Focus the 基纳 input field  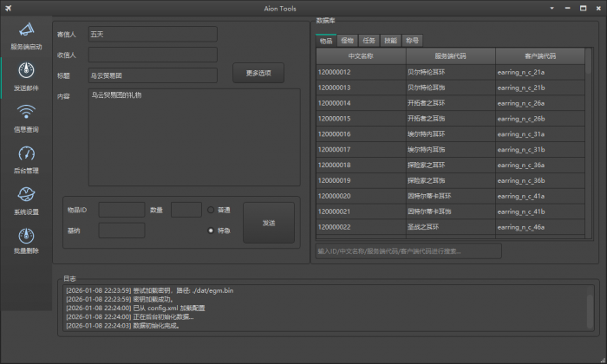pos(121,231)
